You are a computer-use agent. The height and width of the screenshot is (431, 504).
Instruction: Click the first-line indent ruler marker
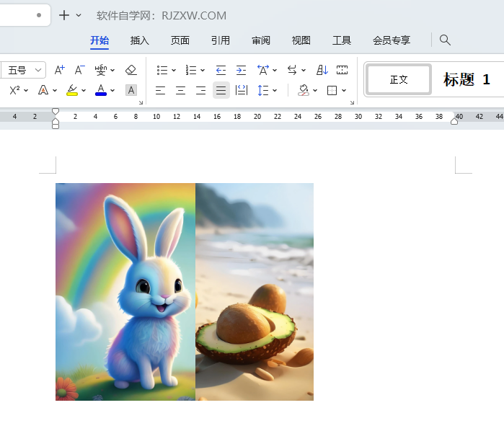(x=56, y=112)
